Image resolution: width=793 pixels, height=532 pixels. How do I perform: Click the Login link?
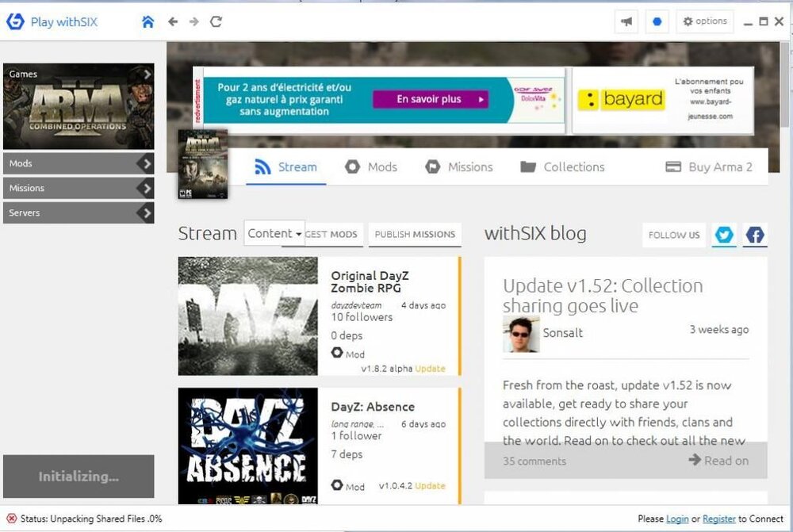pyautogui.click(x=677, y=519)
